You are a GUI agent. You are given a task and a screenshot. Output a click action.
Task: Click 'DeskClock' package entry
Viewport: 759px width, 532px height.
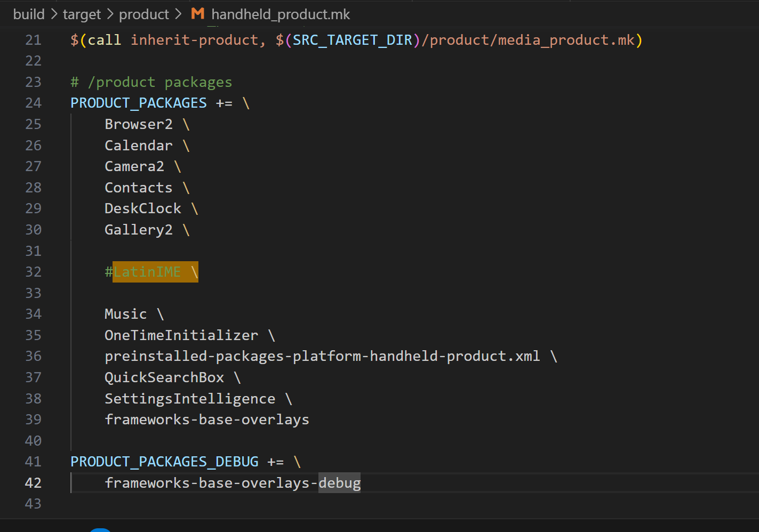(143, 208)
